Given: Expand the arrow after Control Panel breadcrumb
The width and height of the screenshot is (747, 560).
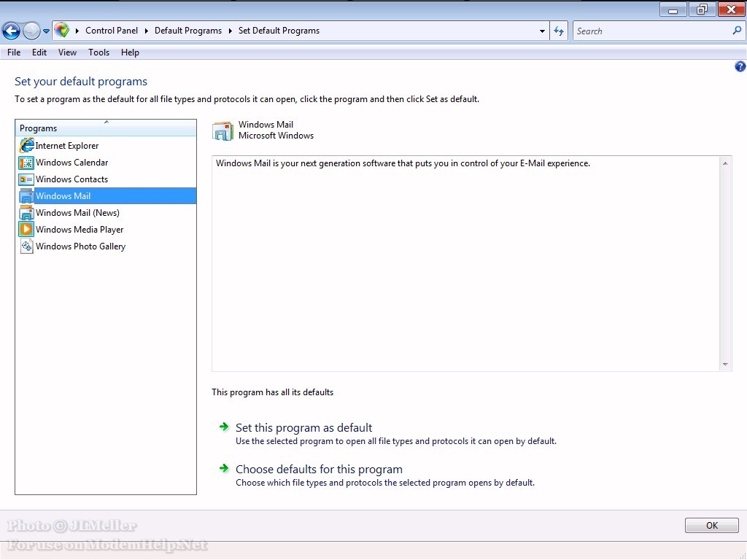Looking at the screenshot, I should coord(146,31).
